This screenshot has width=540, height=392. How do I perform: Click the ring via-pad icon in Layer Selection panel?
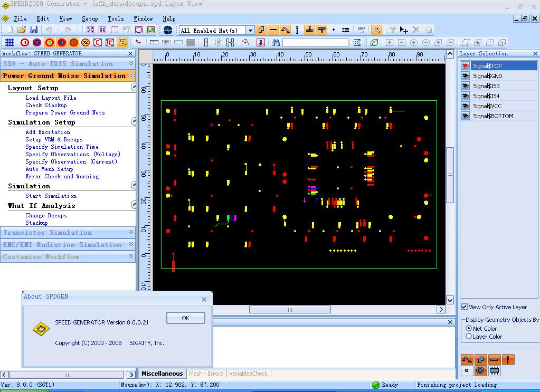[x=480, y=371]
